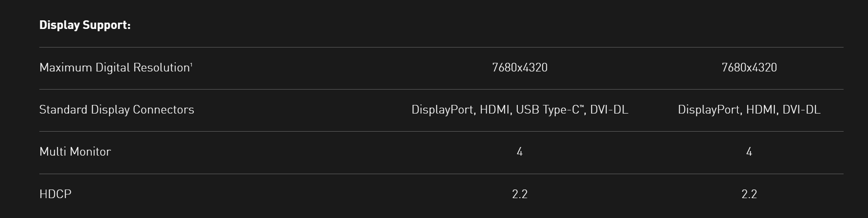Image resolution: width=868 pixels, height=218 pixels.
Task: Click Multi Monitor value 4, rightmost column
Action: [x=749, y=152]
